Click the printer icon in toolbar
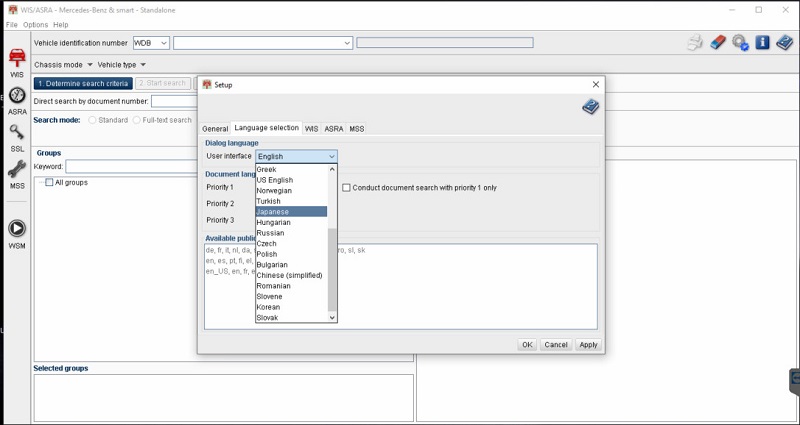The image size is (800, 425). click(695, 43)
